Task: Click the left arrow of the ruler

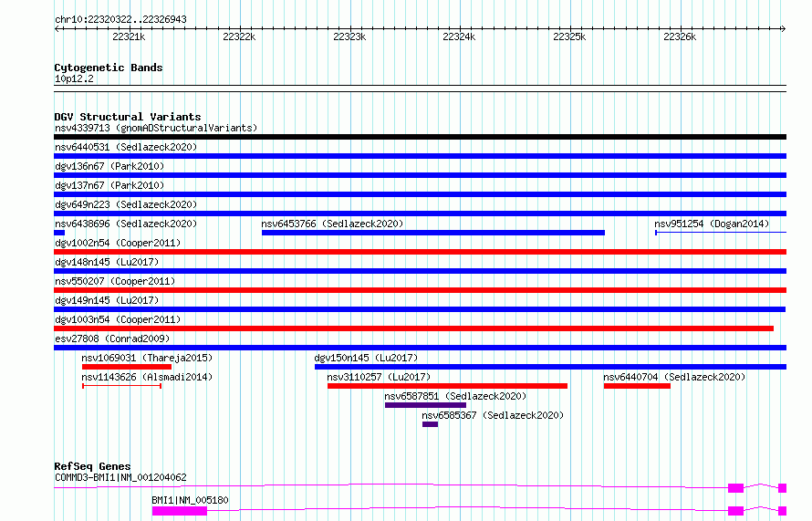Action: click(57, 28)
